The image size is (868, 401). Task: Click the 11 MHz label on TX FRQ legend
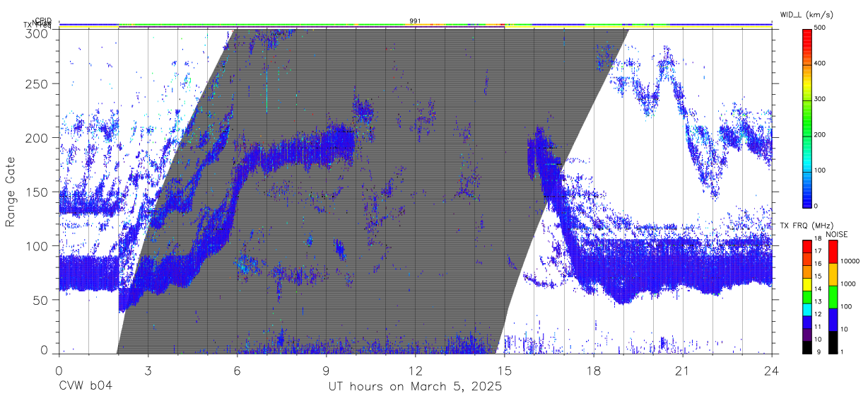[819, 327]
